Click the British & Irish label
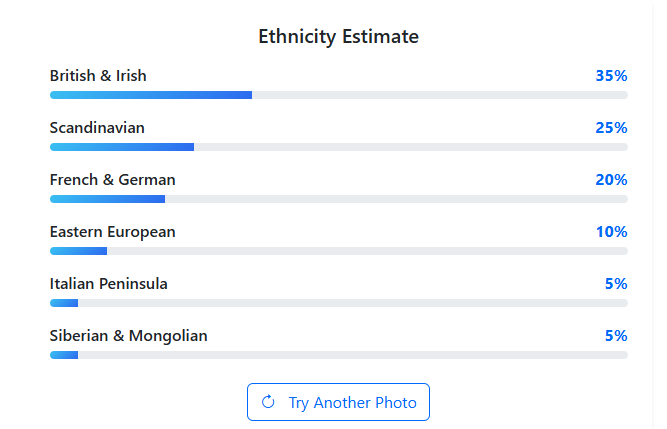This screenshot has width=667, height=429. pos(98,76)
